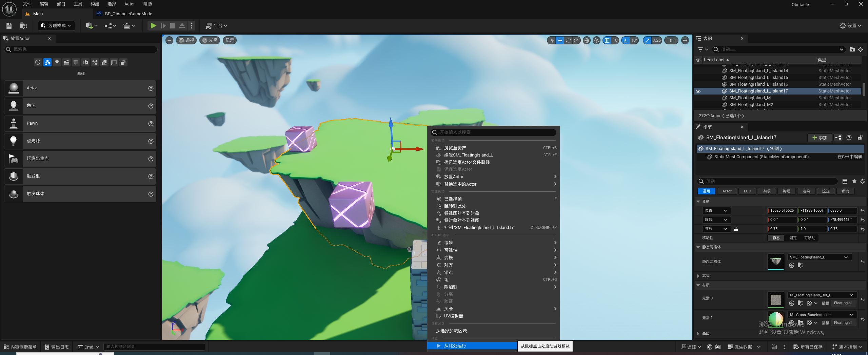Select the Lights category bulb icon

coord(57,62)
